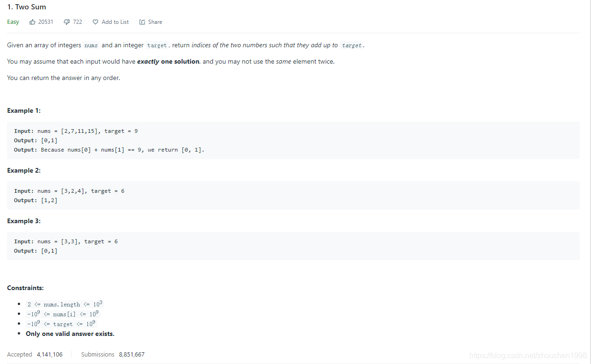Screen dimensions: 591x364
Task: Click the Example 1 code block
Action: [293, 140]
